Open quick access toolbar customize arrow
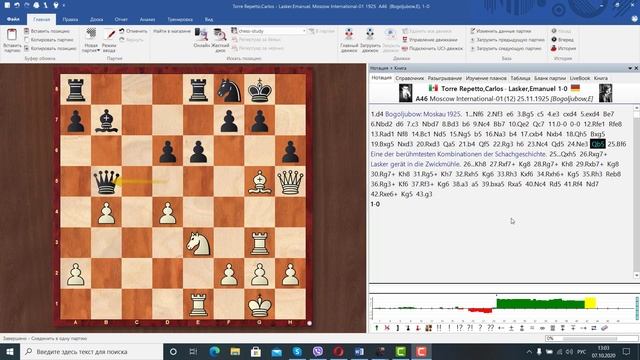The height and width of the screenshot is (360, 640). click(x=64, y=6)
